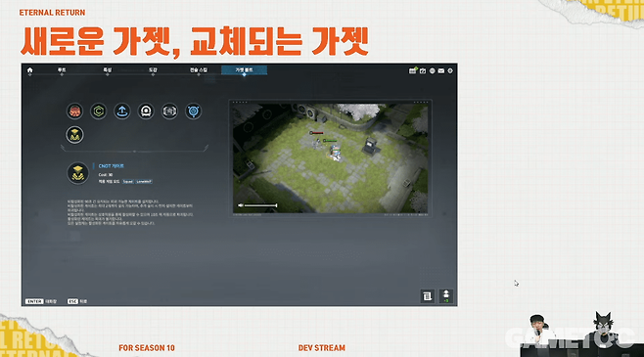Click the ESC key hint button

pyautogui.click(x=72, y=301)
